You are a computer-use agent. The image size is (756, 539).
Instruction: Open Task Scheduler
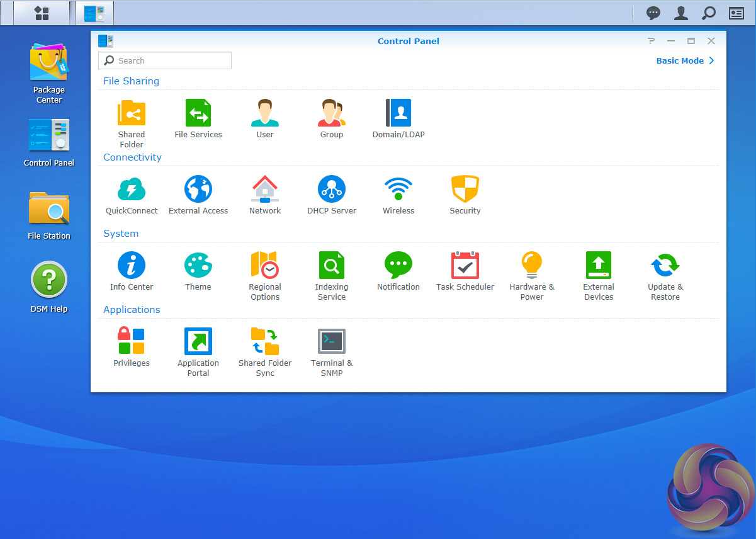click(465, 266)
